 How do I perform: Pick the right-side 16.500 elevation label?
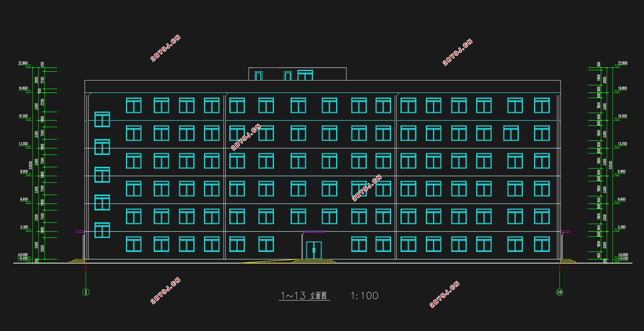622,116
